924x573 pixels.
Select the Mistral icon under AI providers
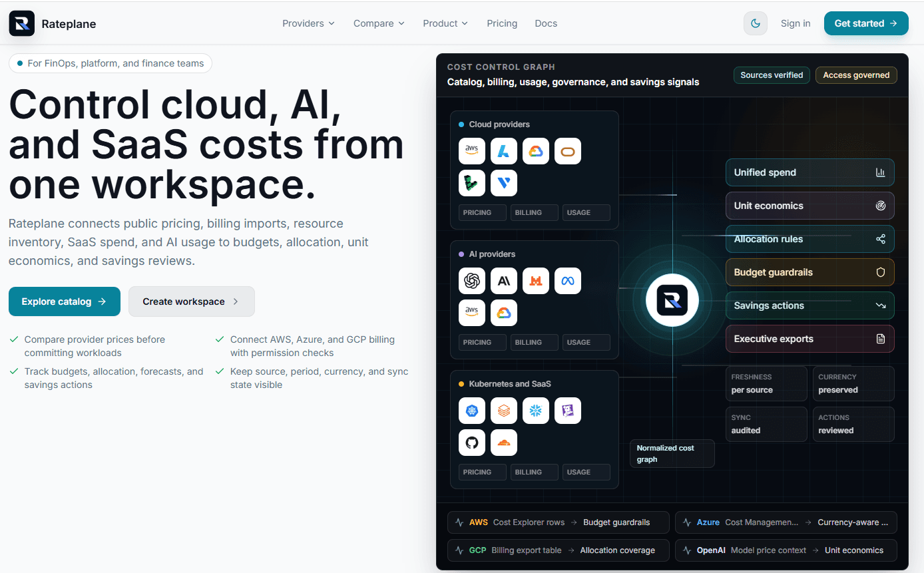(x=536, y=281)
